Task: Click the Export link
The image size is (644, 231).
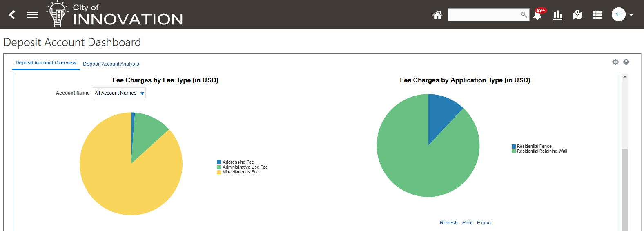Action: tap(484, 223)
